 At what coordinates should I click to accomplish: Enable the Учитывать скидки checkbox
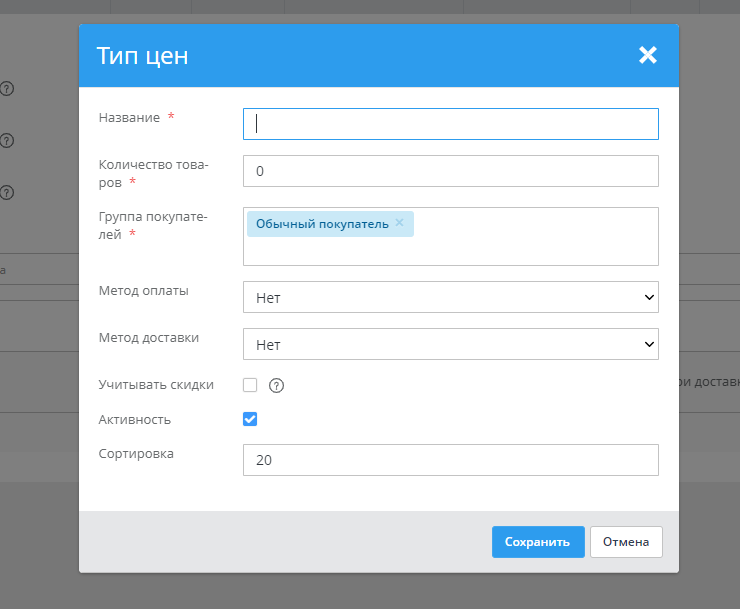point(250,385)
